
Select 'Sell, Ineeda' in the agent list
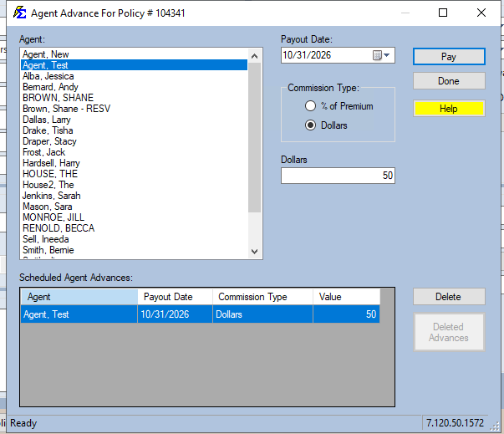pyautogui.click(x=134, y=239)
